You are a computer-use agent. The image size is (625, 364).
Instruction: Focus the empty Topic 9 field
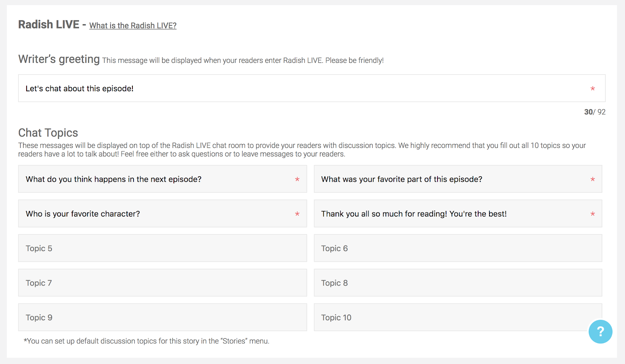pyautogui.click(x=162, y=318)
